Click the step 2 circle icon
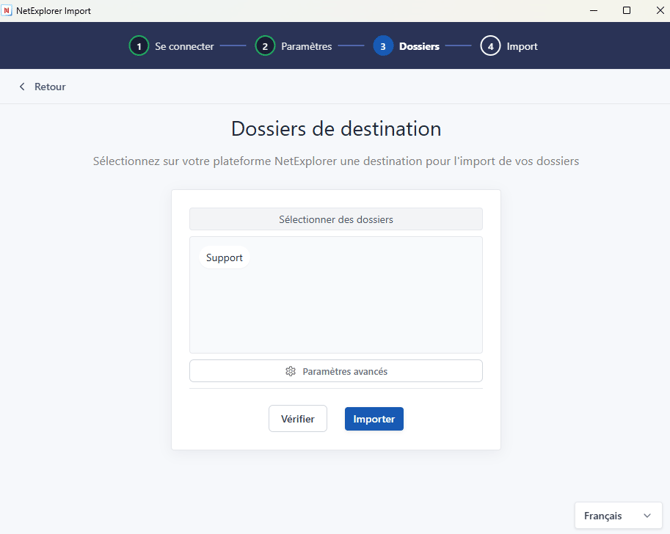Viewport: 670px width, 534px height. pyautogui.click(x=265, y=46)
